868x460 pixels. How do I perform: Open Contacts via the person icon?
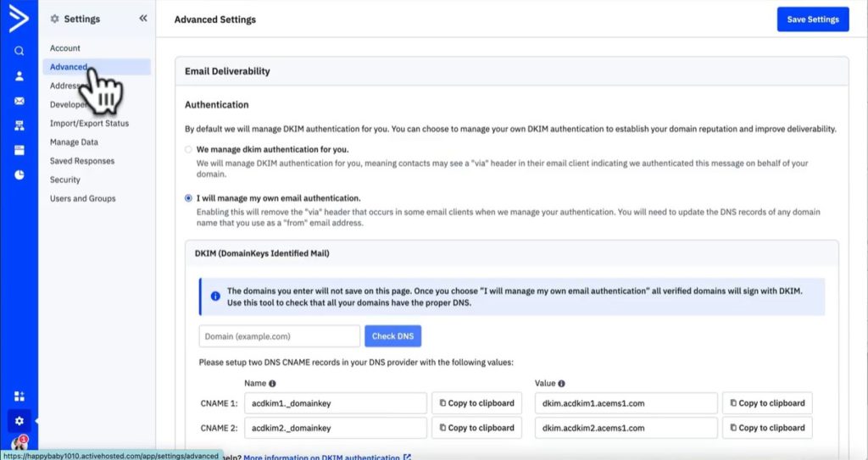(19, 76)
